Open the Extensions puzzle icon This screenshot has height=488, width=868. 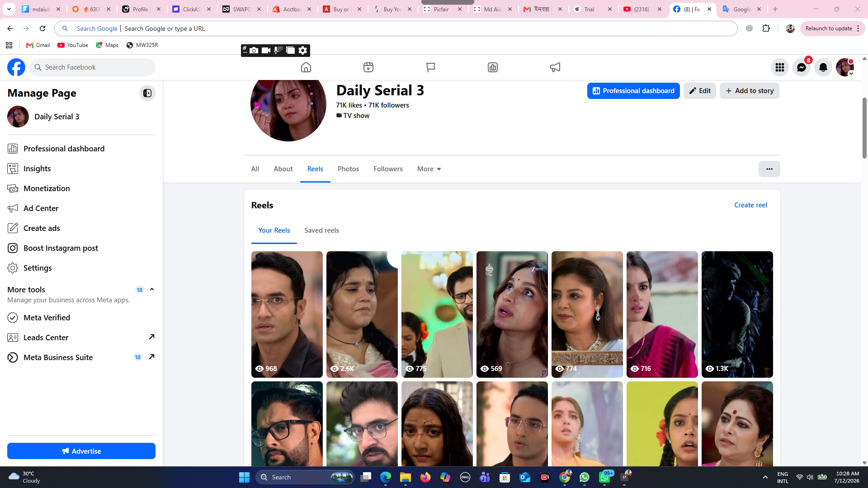(x=766, y=28)
